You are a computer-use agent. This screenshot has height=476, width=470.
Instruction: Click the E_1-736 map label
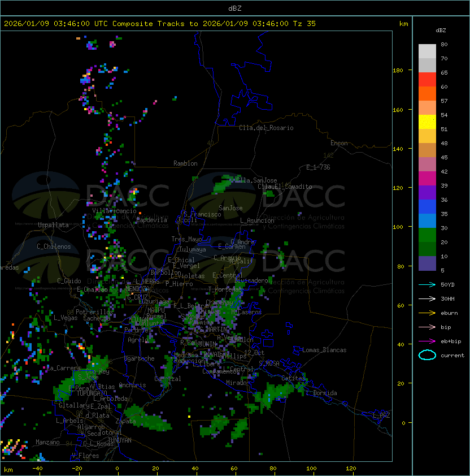pos(318,167)
